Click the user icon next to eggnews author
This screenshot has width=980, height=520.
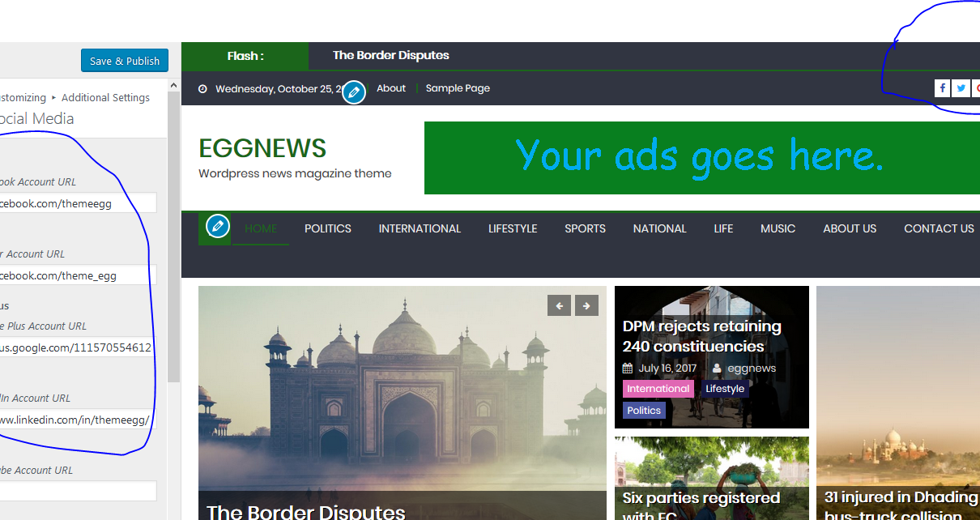717,369
